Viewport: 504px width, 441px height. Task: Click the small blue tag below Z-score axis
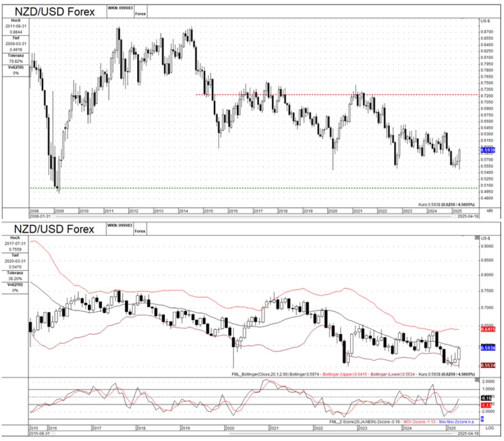[x=483, y=419]
